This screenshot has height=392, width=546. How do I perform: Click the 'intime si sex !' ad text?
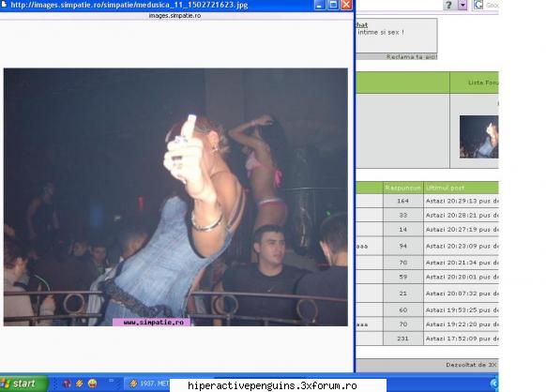381,33
